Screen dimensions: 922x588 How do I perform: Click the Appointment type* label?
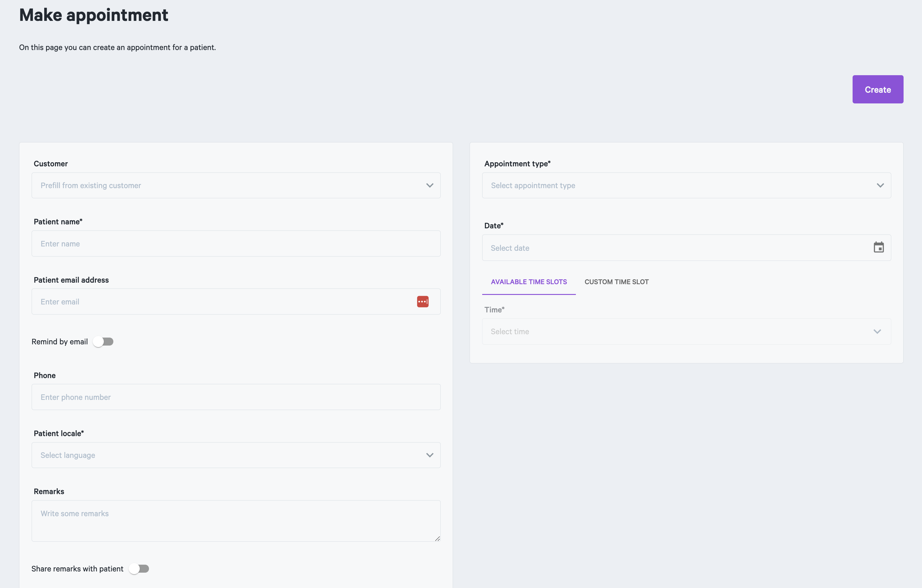[x=517, y=164]
